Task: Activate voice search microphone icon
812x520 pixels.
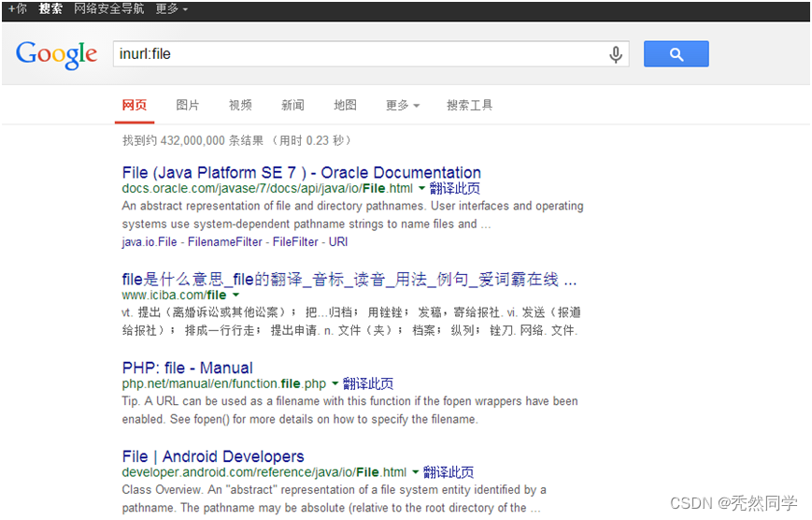Action: click(615, 54)
